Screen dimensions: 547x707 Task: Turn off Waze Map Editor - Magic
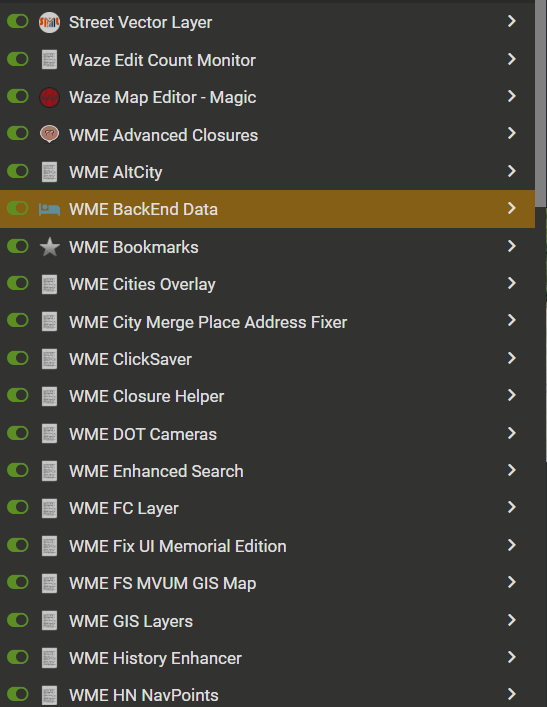(x=18, y=96)
